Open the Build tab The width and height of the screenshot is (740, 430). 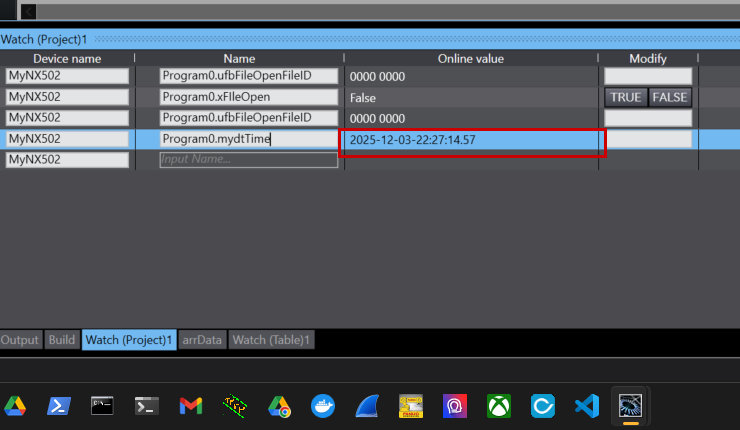click(x=61, y=340)
